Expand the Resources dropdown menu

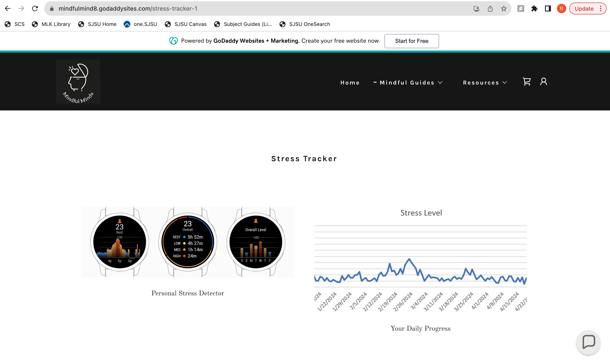485,83
